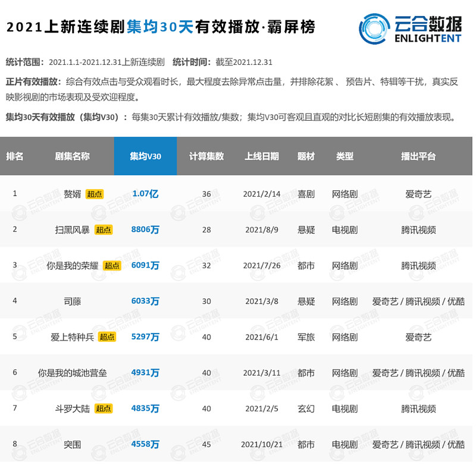Click the Enlightent circular logo icon
The height and width of the screenshot is (469, 476).
tap(374, 29)
